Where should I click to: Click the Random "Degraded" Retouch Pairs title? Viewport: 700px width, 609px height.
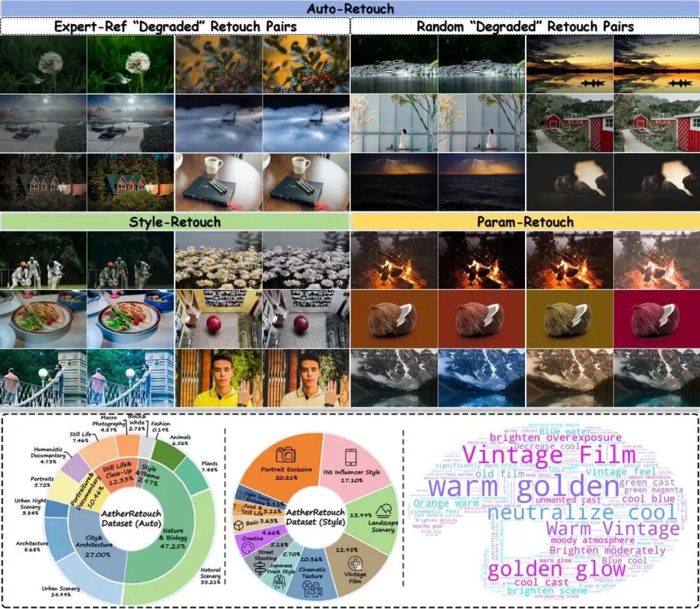pos(525,27)
